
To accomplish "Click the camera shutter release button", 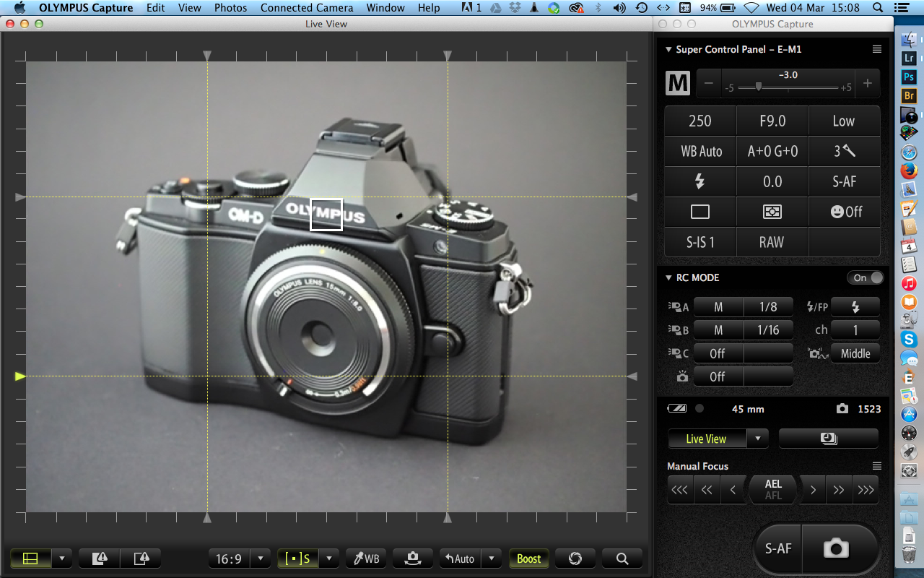I will [837, 548].
